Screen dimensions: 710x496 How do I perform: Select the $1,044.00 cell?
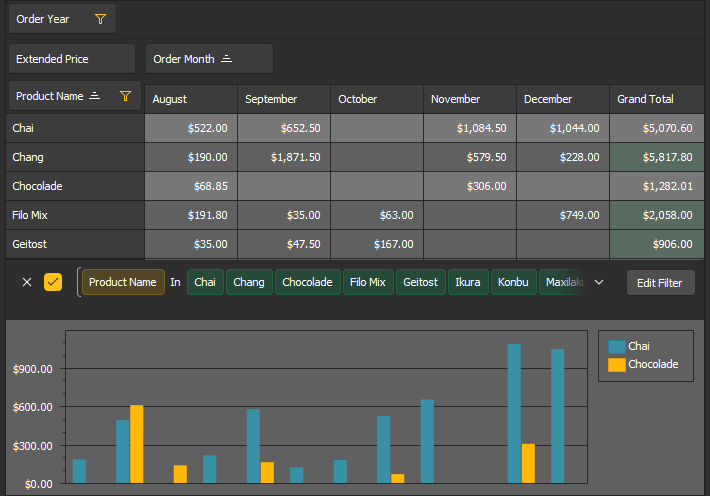pos(563,128)
